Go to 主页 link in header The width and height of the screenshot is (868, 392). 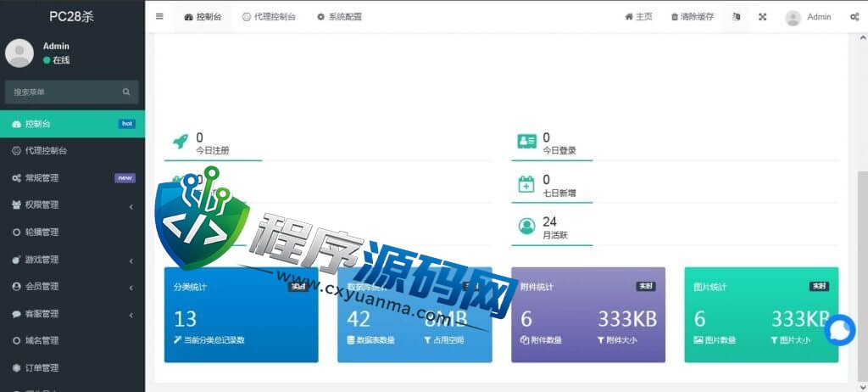pos(638,17)
